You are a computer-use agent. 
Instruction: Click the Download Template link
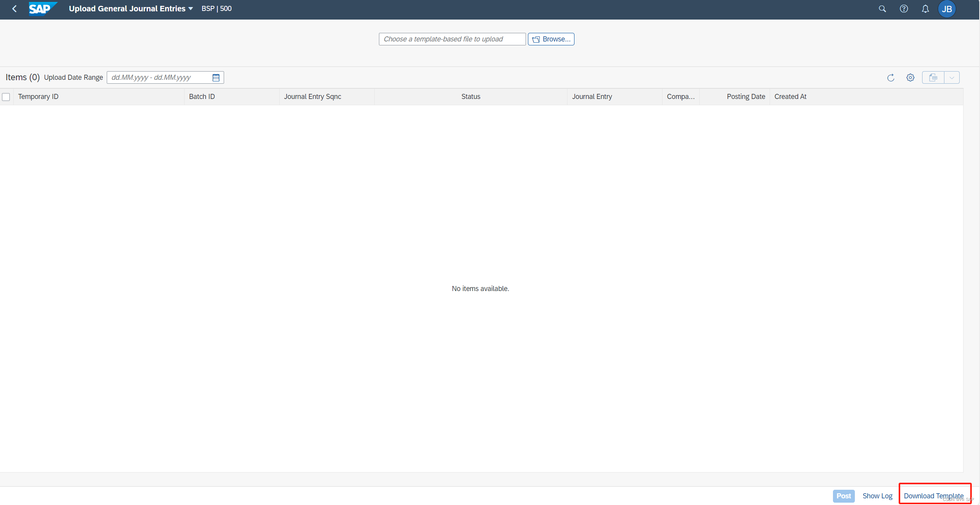pyautogui.click(x=933, y=496)
